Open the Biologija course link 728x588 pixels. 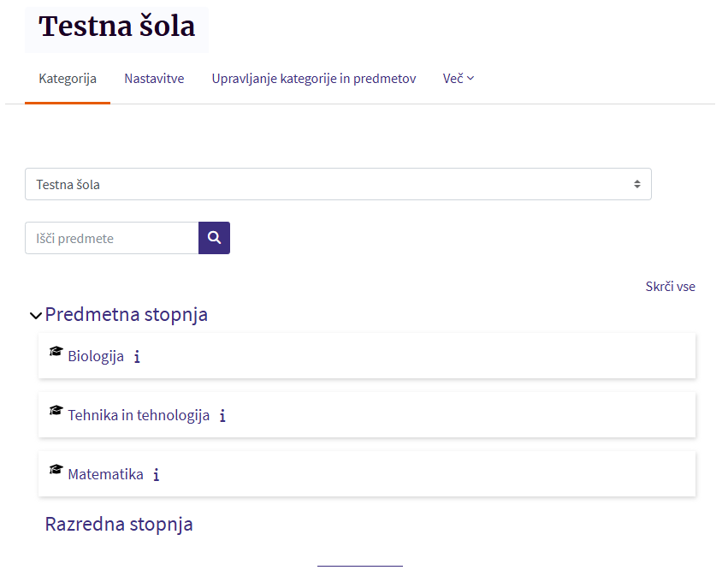pyautogui.click(x=96, y=356)
